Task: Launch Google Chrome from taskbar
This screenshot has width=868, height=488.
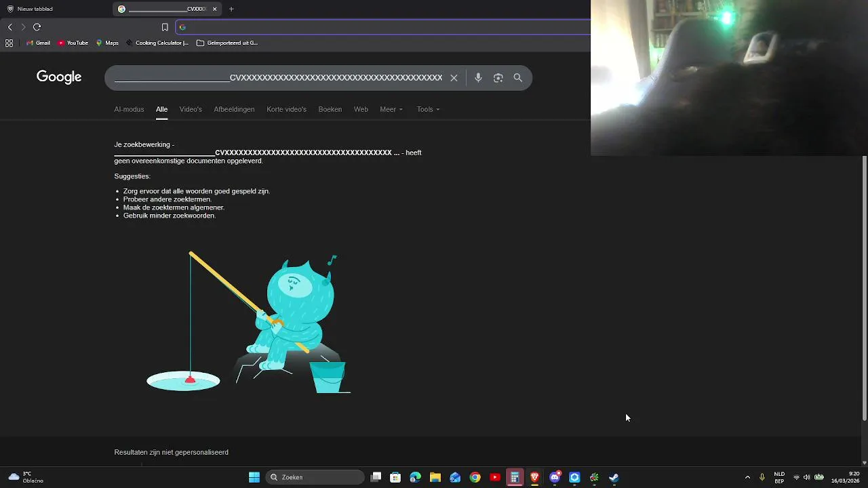Action: (475, 477)
